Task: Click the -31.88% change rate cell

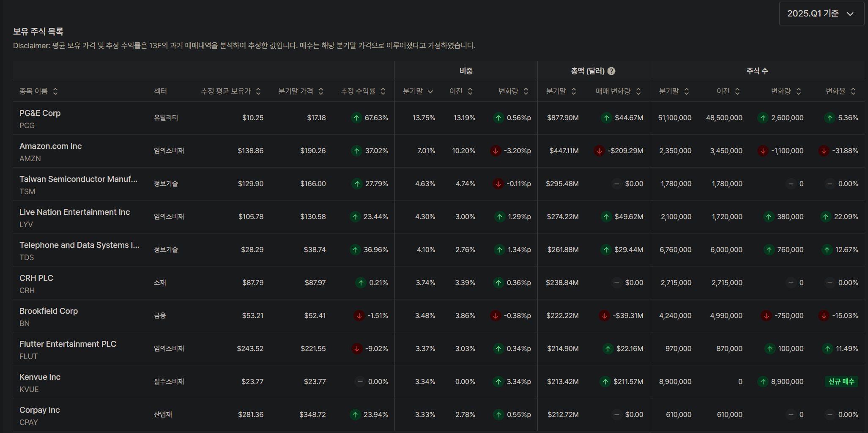Action: [845, 151]
